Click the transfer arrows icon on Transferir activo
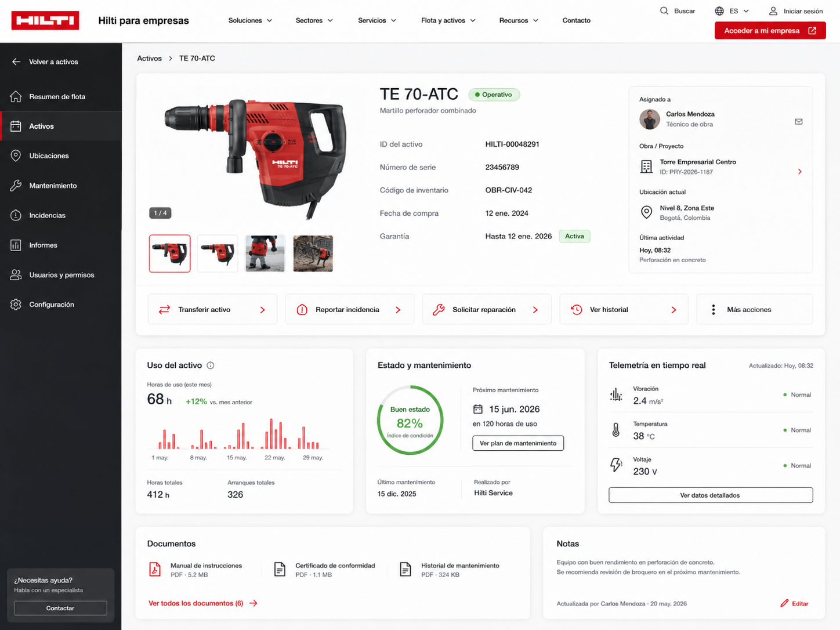The height and width of the screenshot is (630, 840). click(164, 310)
